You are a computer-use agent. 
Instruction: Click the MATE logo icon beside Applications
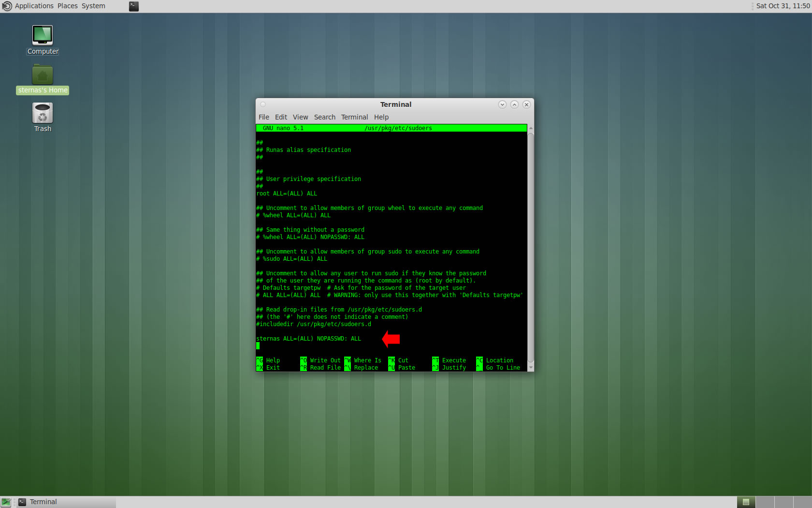pos(7,6)
